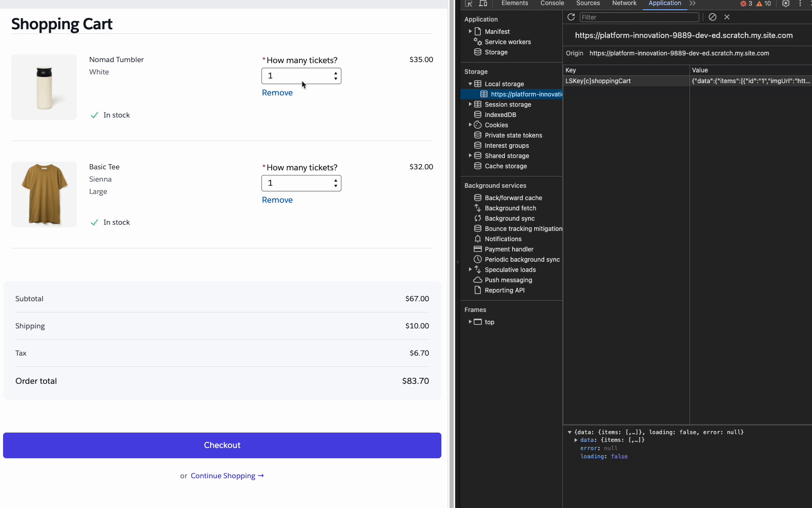812x508 pixels.
Task: Switch to the Network tab
Action: pyautogui.click(x=624, y=3)
